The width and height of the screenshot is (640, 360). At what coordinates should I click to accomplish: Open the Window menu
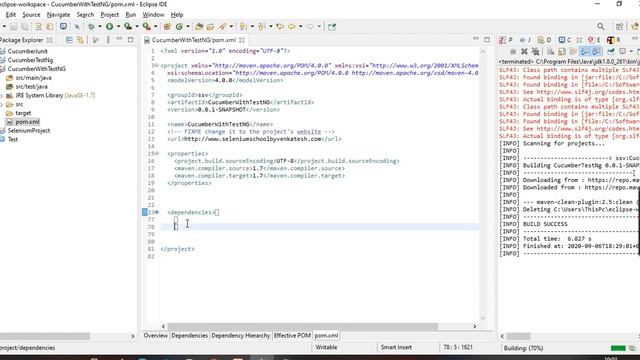click(x=153, y=15)
